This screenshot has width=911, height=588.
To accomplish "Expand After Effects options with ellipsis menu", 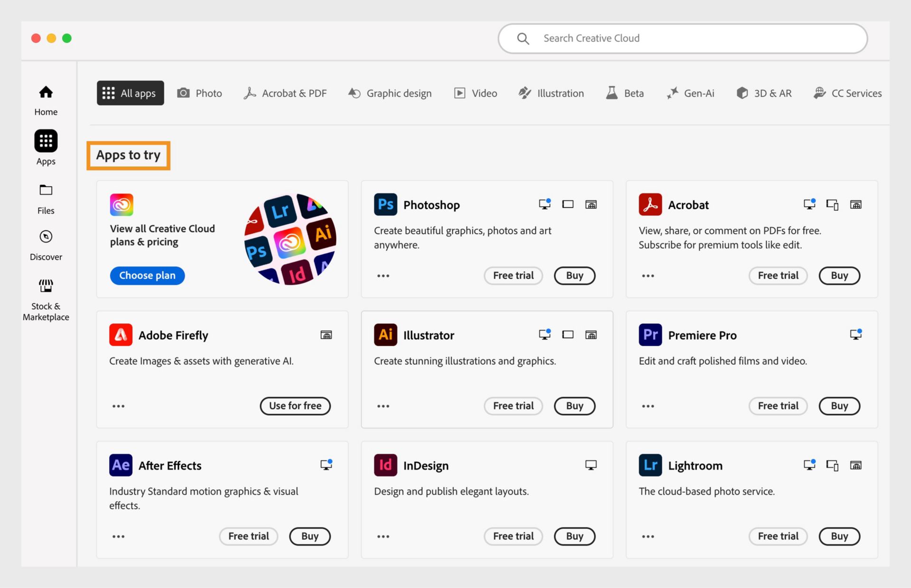I will click(118, 535).
